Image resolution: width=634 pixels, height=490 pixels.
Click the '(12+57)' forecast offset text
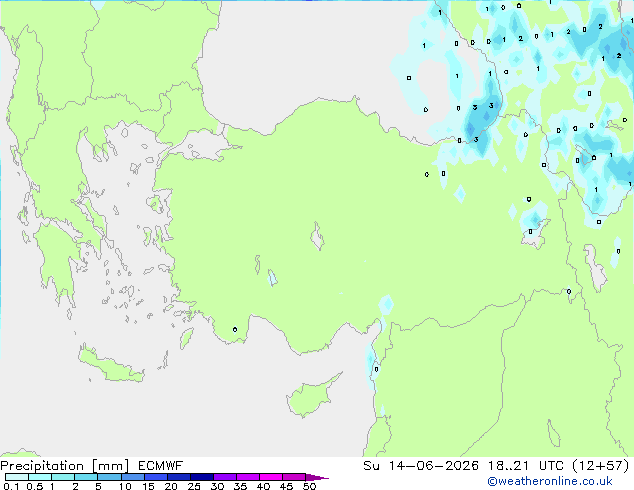tap(601, 466)
